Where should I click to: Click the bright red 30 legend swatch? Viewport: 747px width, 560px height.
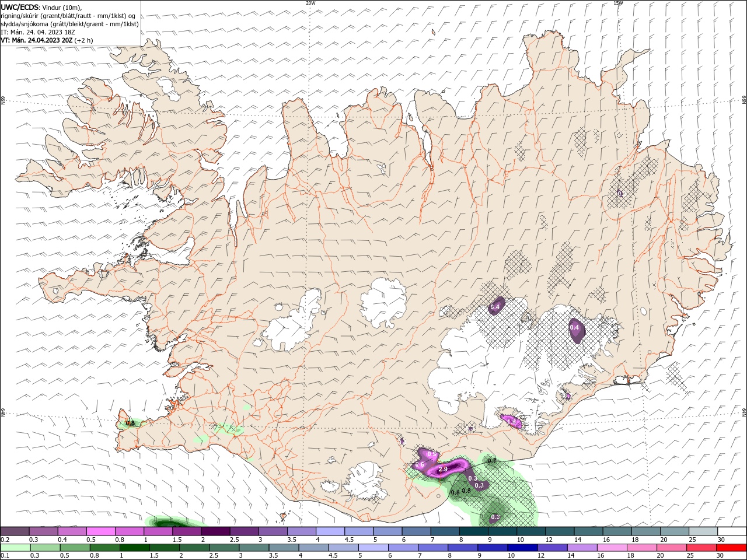click(731, 548)
